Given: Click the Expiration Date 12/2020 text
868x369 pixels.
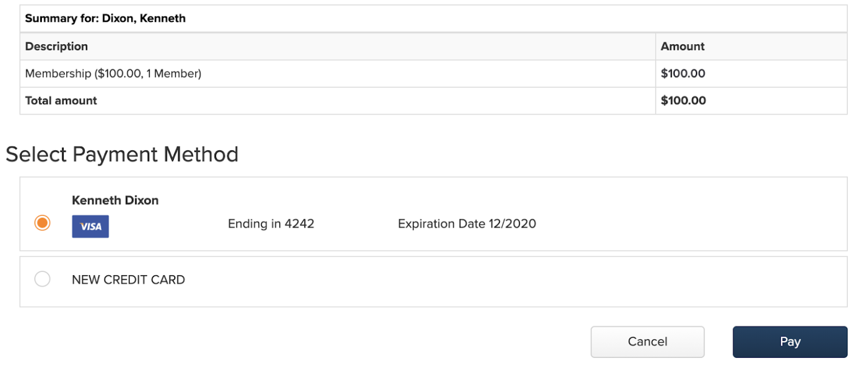Looking at the screenshot, I should click(467, 224).
